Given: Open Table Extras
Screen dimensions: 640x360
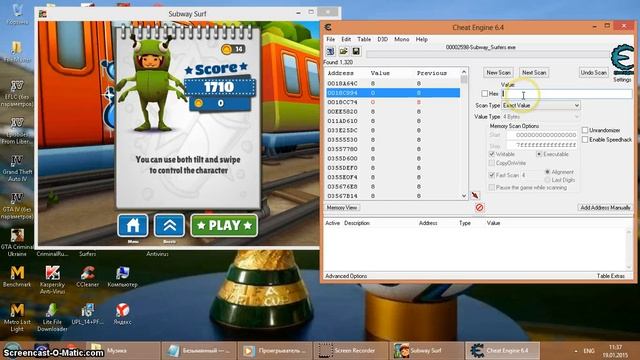Looking at the screenshot, I should point(611,276).
